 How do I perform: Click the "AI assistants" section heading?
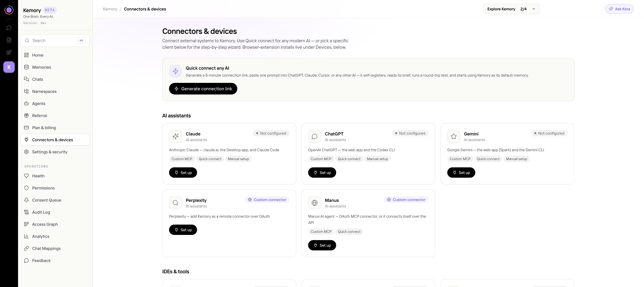[176, 115]
